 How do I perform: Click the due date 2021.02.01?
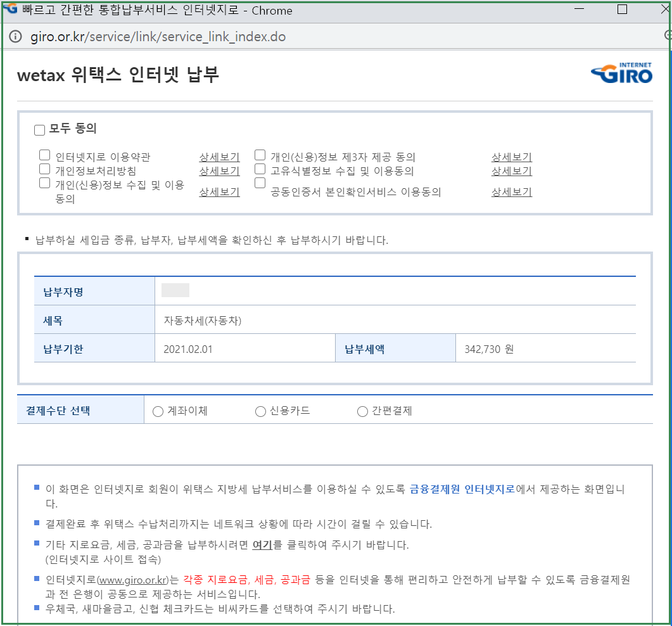tap(187, 349)
